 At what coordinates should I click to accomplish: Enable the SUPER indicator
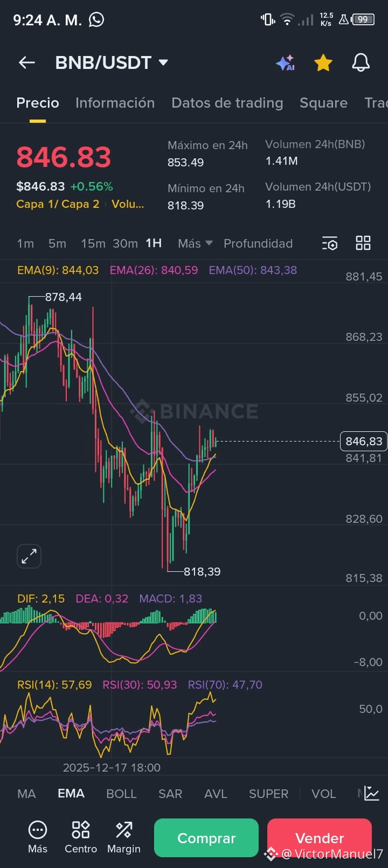pos(268,794)
